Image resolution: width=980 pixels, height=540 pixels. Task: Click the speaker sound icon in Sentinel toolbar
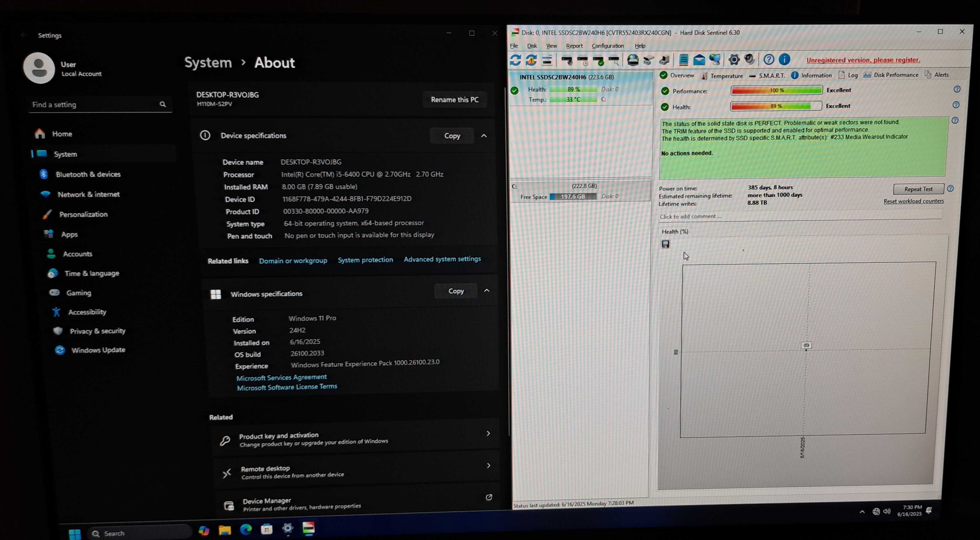(750, 59)
